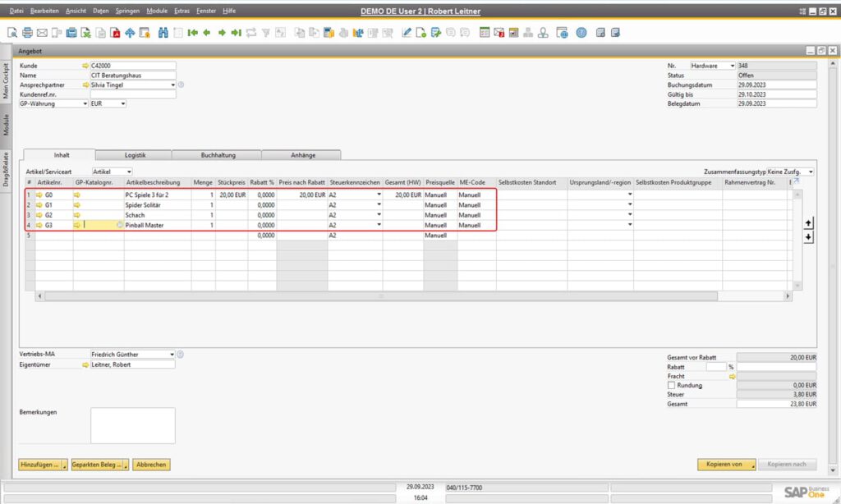Open link arrow for article G2

coord(39,215)
